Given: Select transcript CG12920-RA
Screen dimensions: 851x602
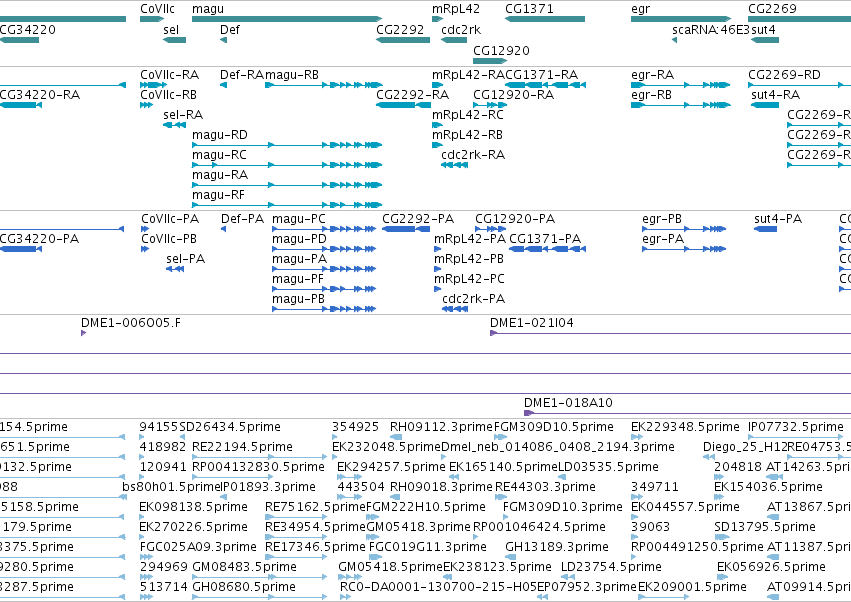Looking at the screenshot, I should (491, 105).
